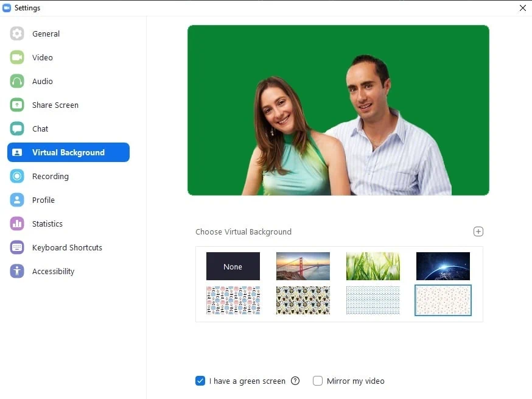Click the Share Screen icon
This screenshot has width=532, height=399.
point(17,105)
